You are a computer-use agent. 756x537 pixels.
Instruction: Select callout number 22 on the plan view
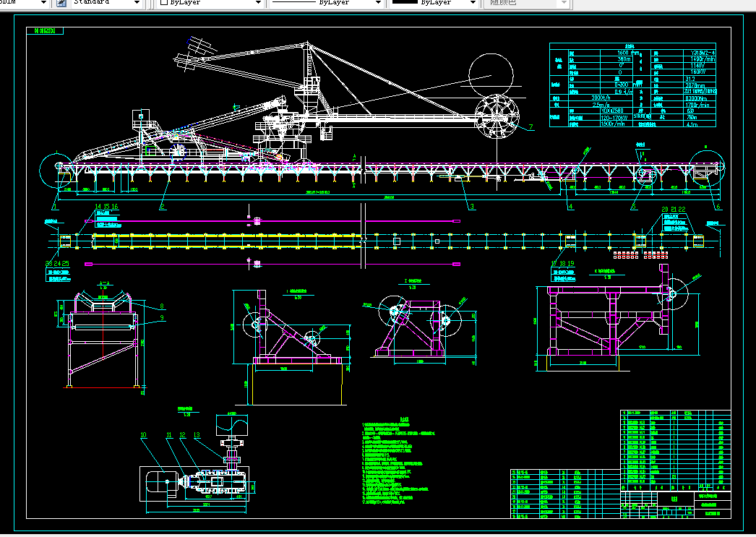[x=682, y=209]
